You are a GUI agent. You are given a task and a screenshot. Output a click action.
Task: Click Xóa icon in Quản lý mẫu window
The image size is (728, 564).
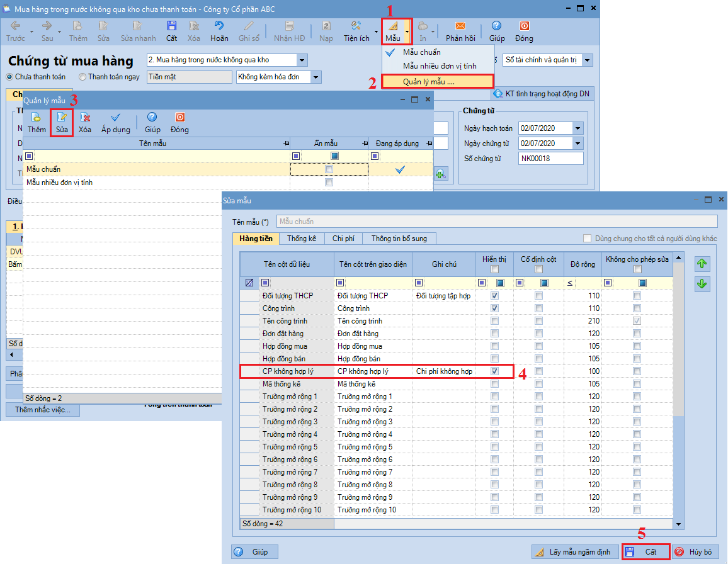[85, 117]
